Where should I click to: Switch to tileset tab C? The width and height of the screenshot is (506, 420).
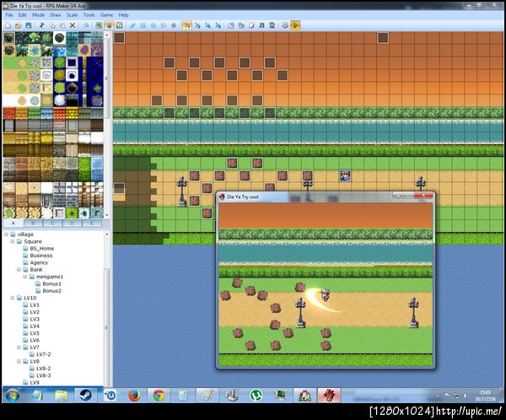[52, 223]
